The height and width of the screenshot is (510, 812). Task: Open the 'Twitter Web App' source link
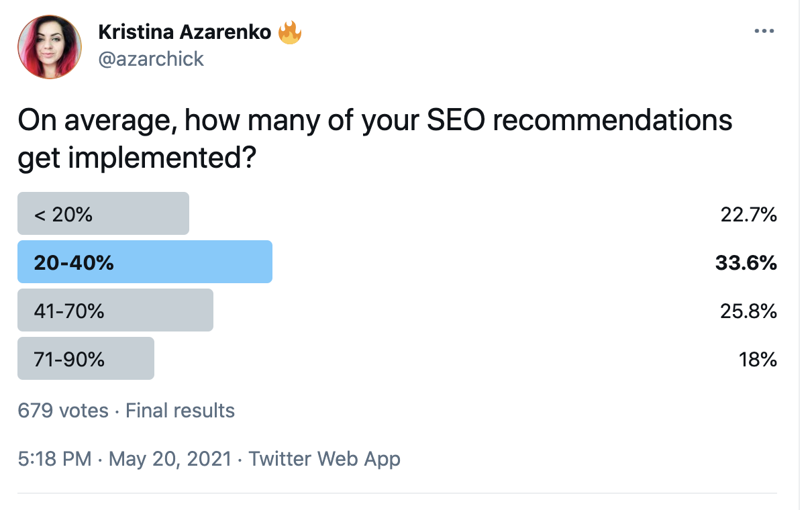coord(325,459)
